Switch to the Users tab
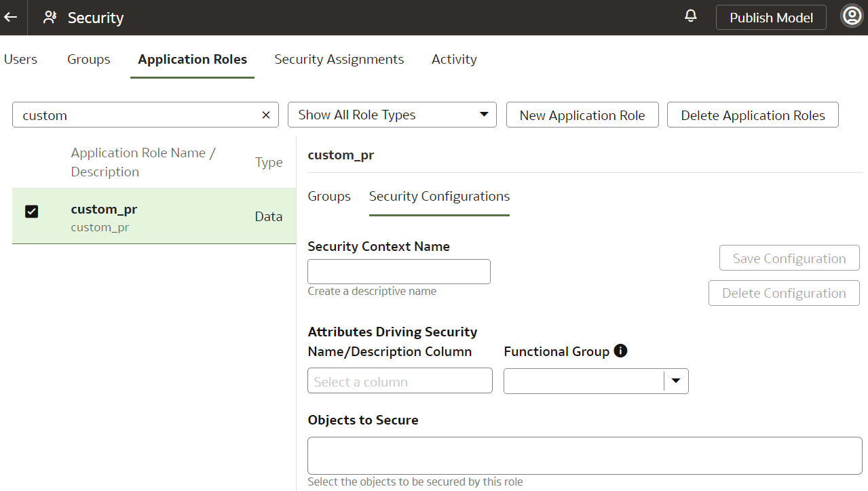The height and width of the screenshot is (491, 868). [x=20, y=60]
